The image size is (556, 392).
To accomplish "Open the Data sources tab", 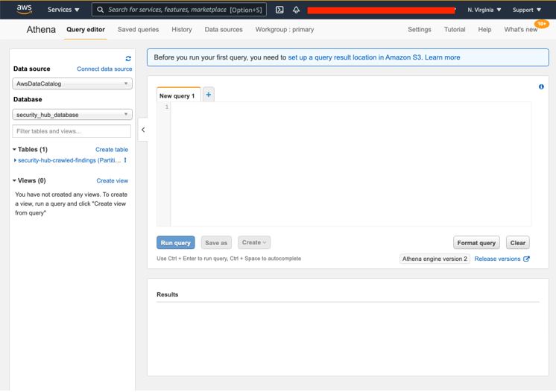I will [224, 29].
